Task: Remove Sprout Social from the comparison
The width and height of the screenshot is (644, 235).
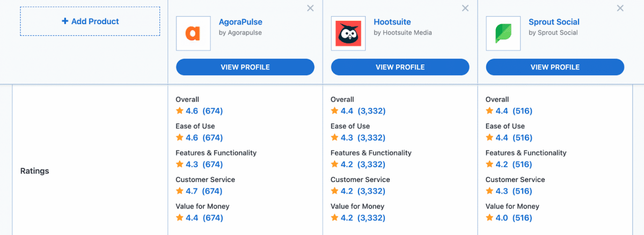Action: 620,8
